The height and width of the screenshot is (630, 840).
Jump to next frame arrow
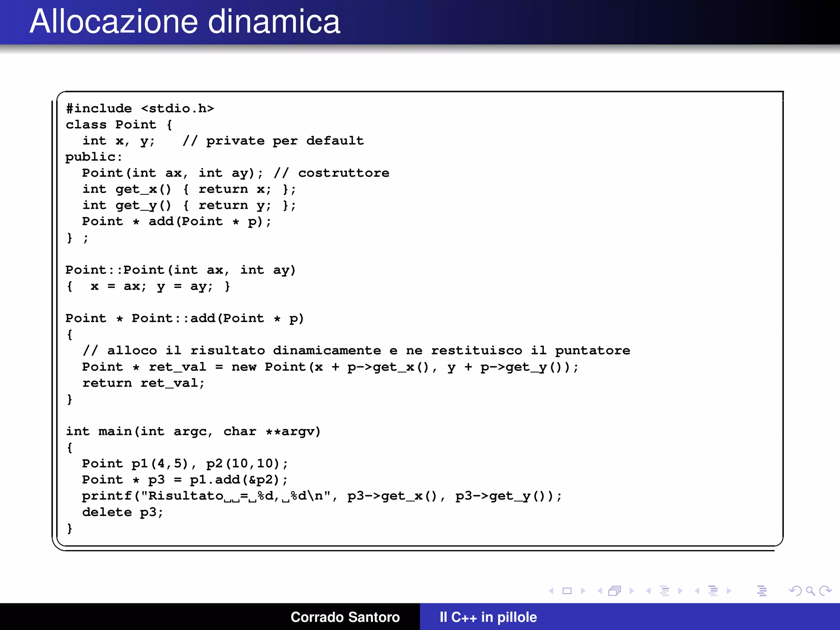(632, 591)
